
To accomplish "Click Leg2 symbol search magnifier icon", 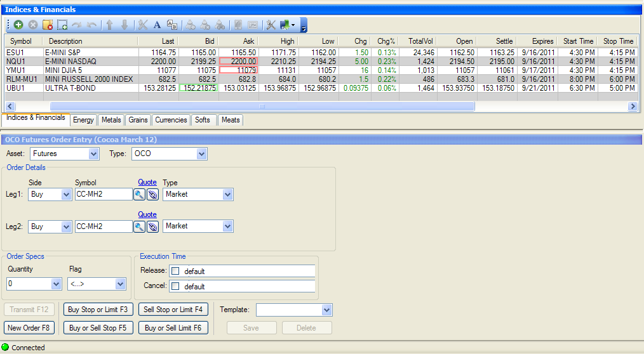I will (x=139, y=226).
